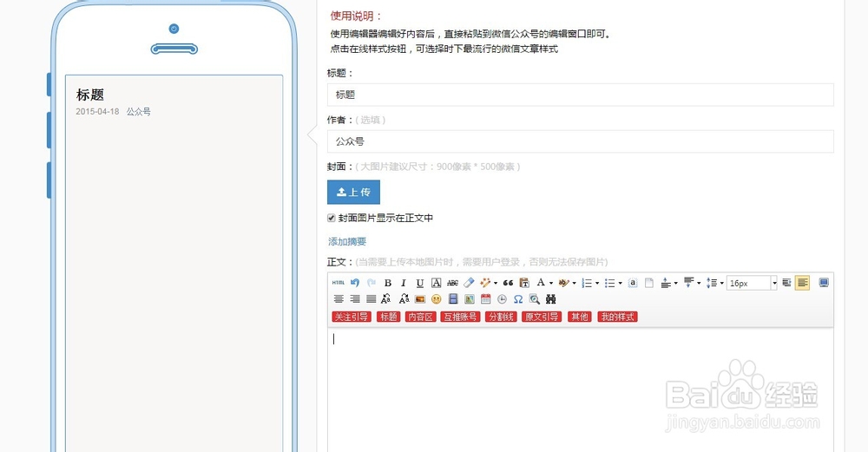This screenshot has width=868, height=452.
Task: Redo the last undone edit
Action: pyautogui.click(x=371, y=283)
